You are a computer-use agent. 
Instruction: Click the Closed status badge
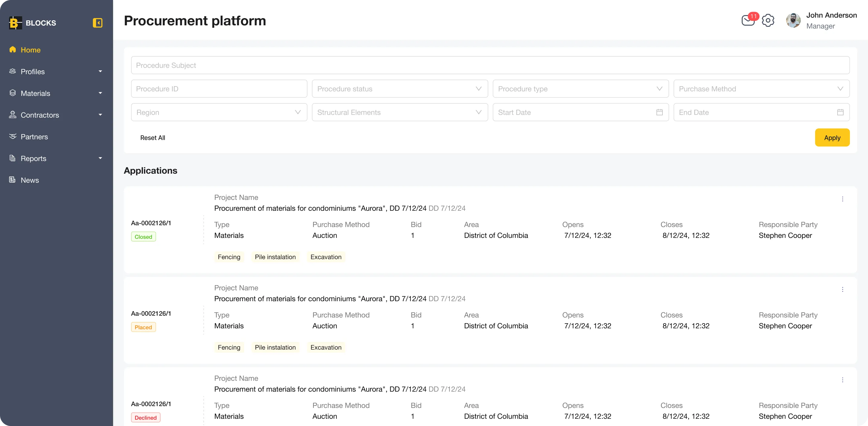click(143, 237)
